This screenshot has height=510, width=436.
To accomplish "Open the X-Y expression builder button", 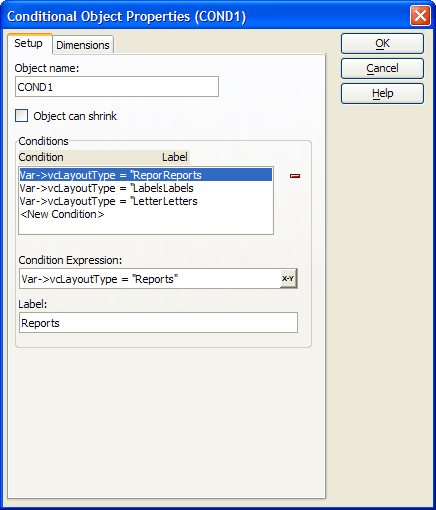I will coord(288,279).
